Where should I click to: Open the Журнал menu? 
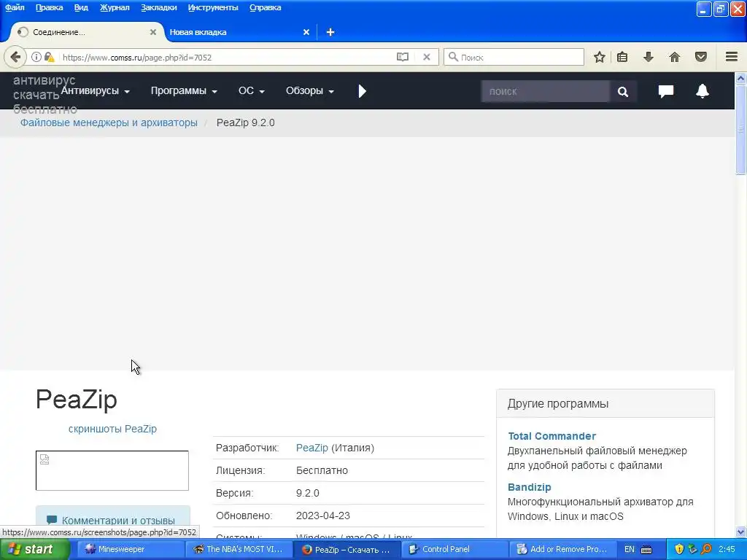point(115,7)
